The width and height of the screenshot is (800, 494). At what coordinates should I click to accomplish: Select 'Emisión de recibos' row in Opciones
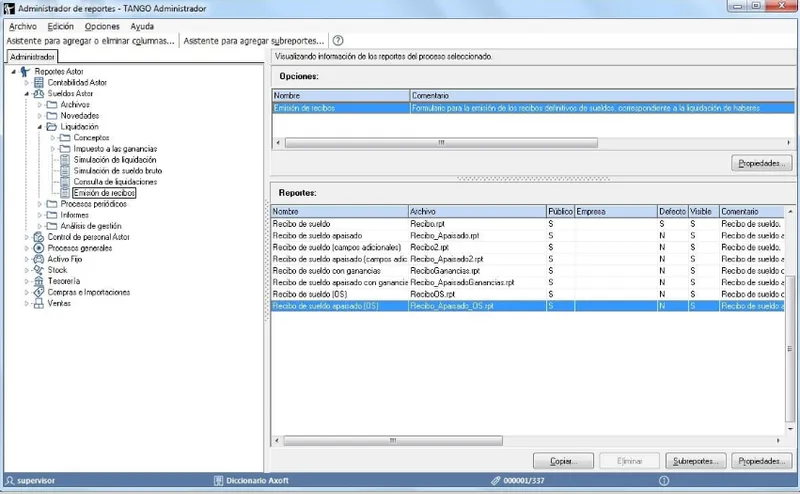[x=533, y=108]
